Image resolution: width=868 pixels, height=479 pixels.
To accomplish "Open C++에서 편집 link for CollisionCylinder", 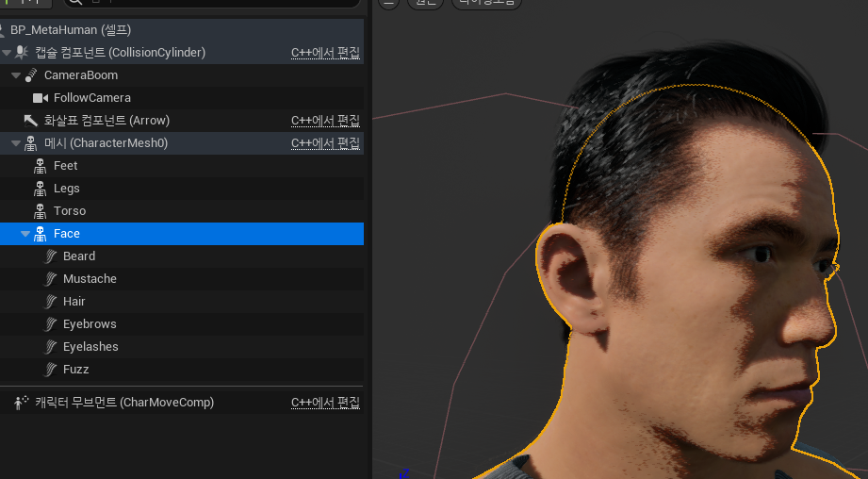I will pos(325,53).
